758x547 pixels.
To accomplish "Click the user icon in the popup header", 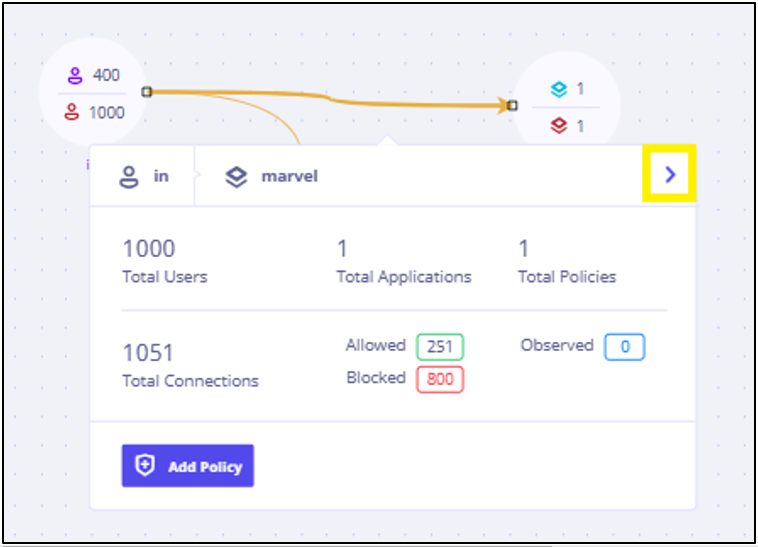I will pos(129,177).
